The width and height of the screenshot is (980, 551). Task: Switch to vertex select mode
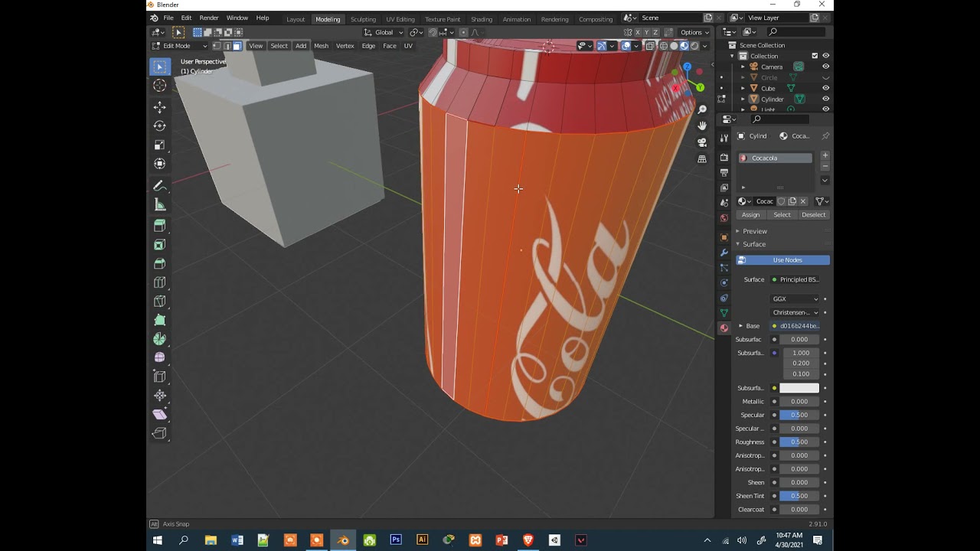tap(217, 46)
